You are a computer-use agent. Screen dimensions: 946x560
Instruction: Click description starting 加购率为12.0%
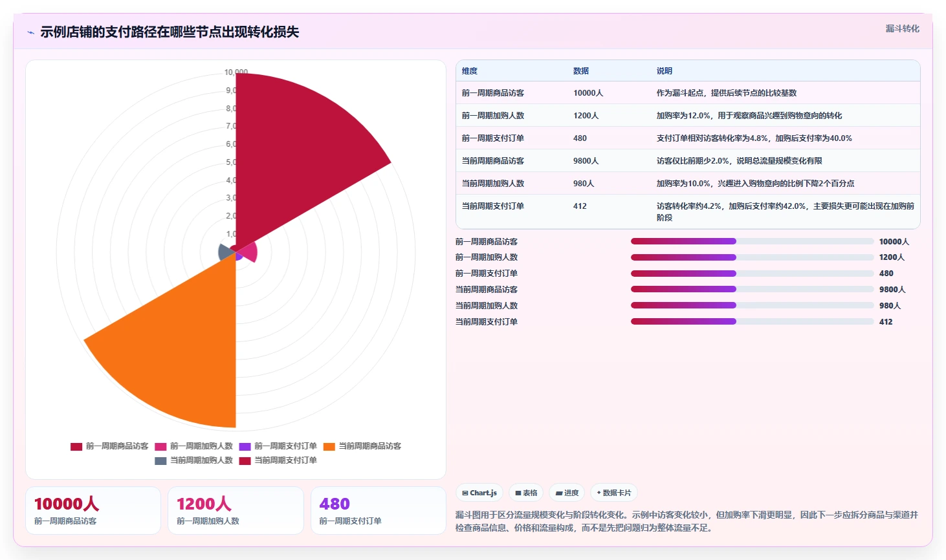point(749,116)
